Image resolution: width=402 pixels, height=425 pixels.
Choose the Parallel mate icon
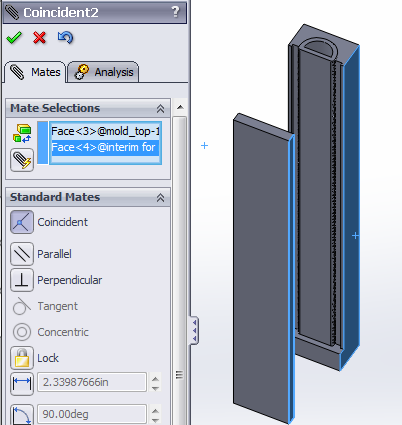22,254
